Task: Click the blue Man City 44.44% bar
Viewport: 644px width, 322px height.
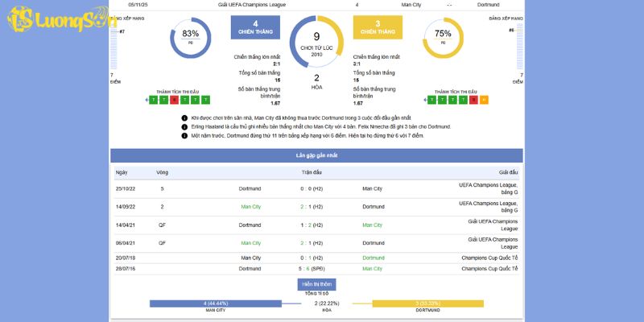Action: pyautogui.click(x=215, y=303)
